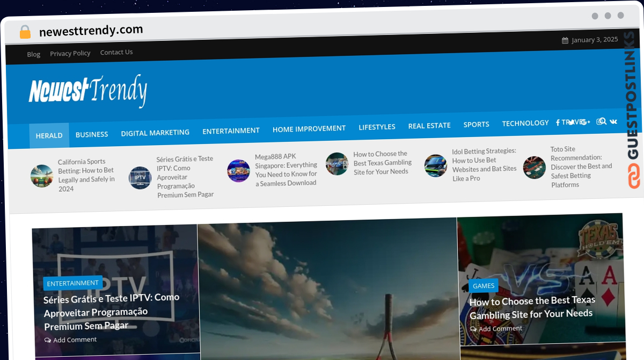Open ticker headline How to Choose the Best Texas Gambling Site
644x360 pixels.
coord(383,162)
